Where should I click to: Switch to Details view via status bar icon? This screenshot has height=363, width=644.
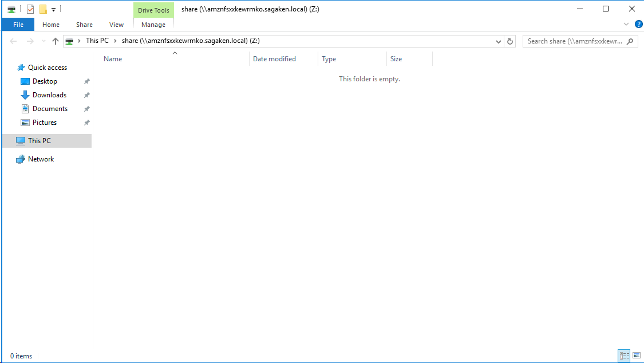click(x=625, y=356)
